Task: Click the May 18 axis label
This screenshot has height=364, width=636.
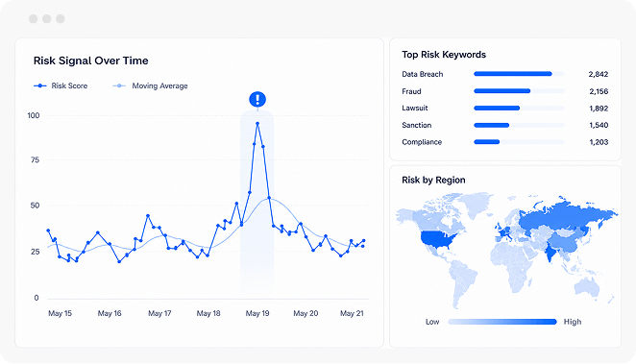Action: (x=208, y=313)
